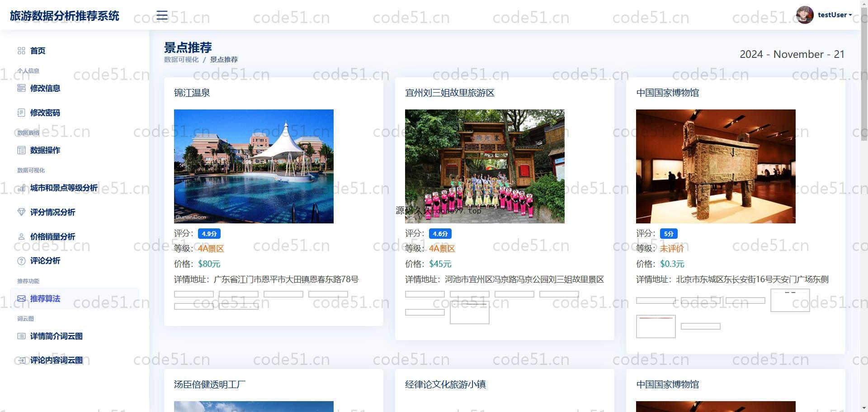Toggle the hamburger sidebar menu icon
Screen dimensions: 868x412
162,15
